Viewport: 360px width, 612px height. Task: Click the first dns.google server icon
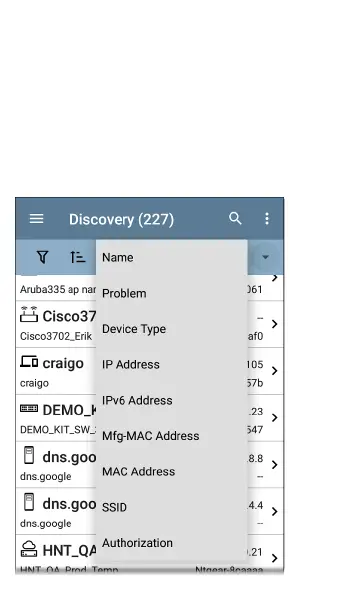click(x=29, y=455)
